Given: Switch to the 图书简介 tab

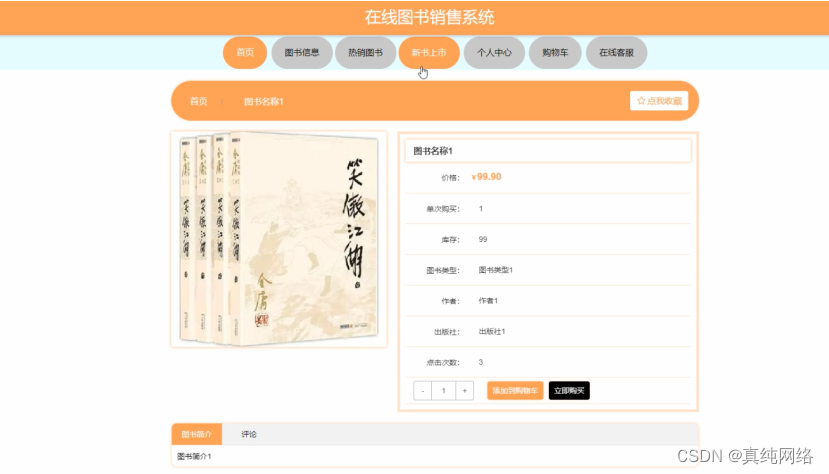Looking at the screenshot, I should (197, 434).
